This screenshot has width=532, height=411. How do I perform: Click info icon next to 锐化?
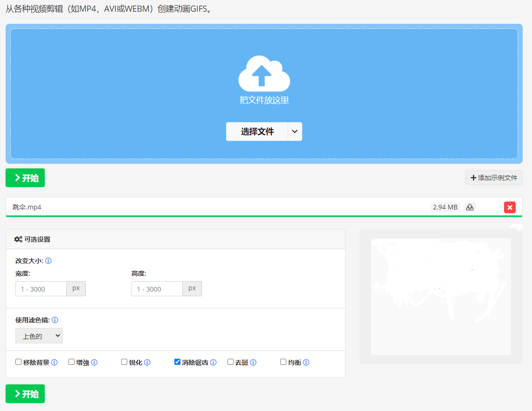pos(147,362)
